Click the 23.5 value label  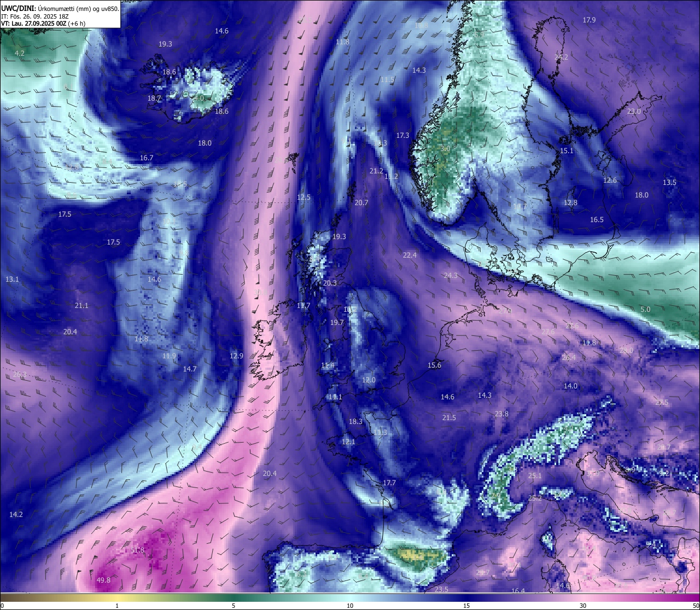(x=441, y=589)
